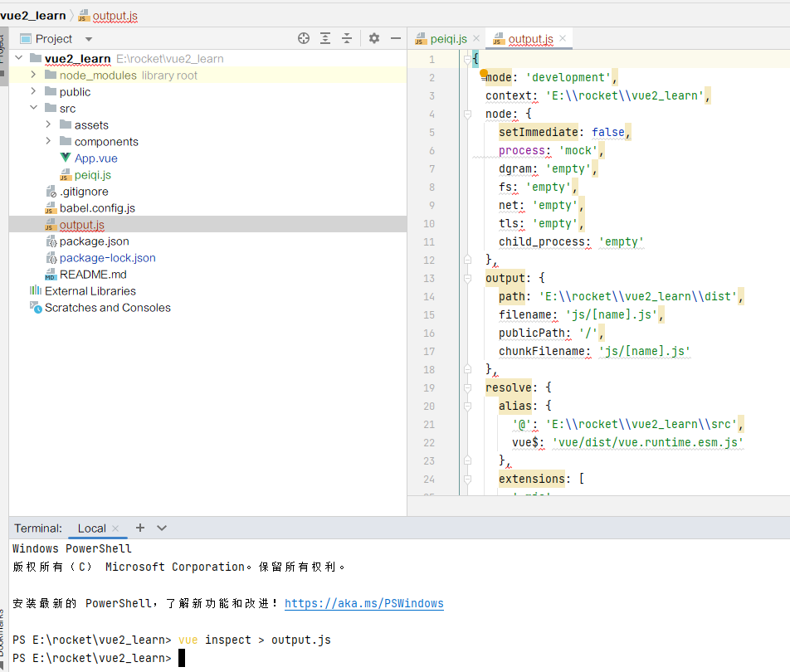Image resolution: width=790 pixels, height=672 pixels.
Task: Fold the output block on line 13
Action: (467, 278)
